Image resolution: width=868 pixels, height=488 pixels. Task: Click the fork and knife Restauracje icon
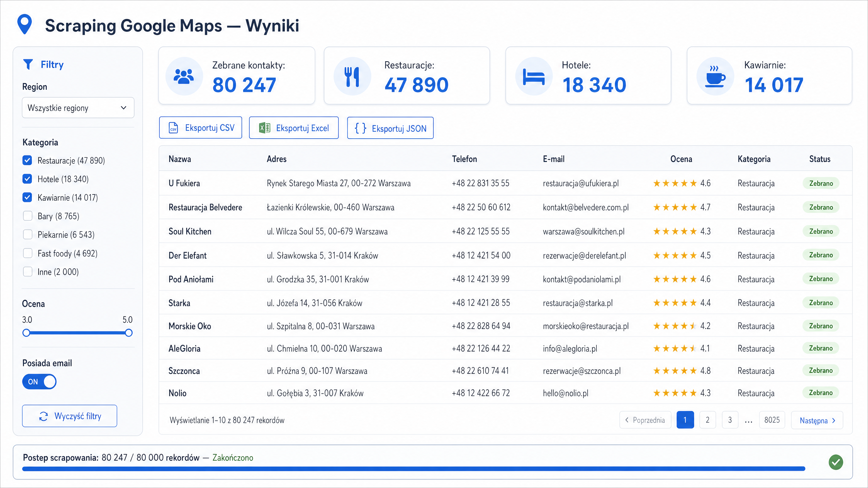pos(352,77)
